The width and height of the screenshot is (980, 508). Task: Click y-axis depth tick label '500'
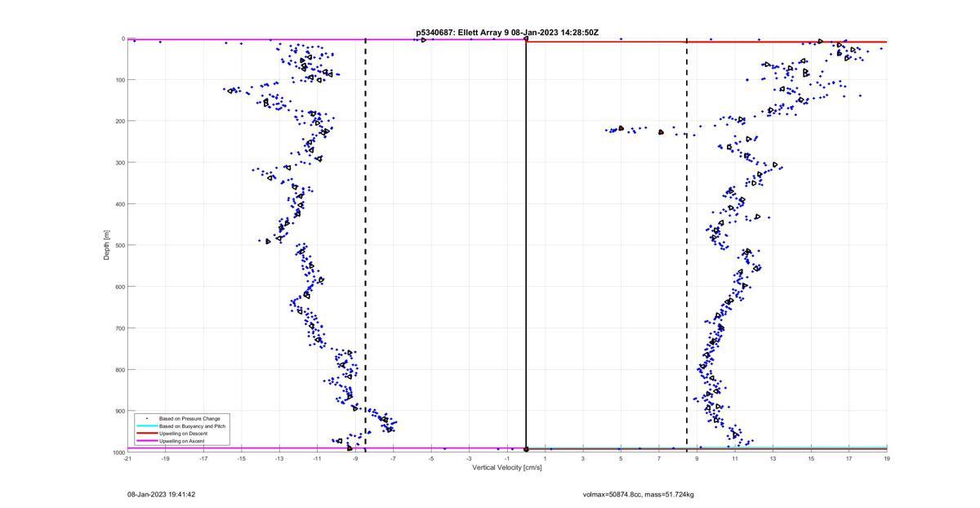click(119, 245)
